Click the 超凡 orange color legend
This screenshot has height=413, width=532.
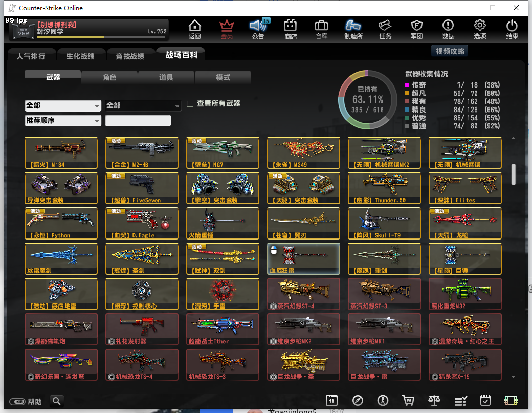[x=407, y=93]
